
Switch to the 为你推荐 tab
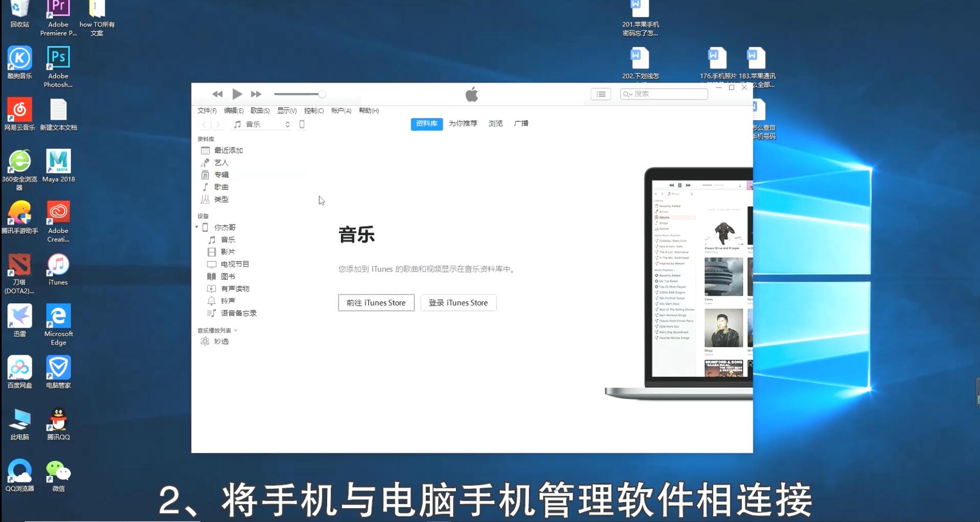[463, 124]
